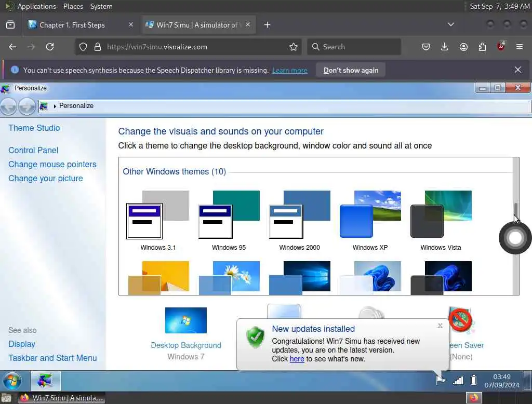Click the show desktop icon in bottom panel
Viewport: 532px width, 404px height.
coord(6,398)
